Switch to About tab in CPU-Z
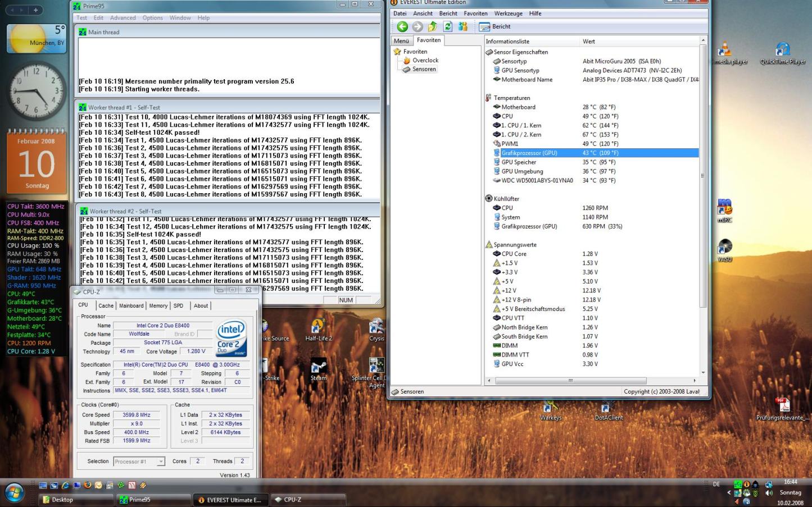This screenshot has width=812, height=507. point(201,305)
